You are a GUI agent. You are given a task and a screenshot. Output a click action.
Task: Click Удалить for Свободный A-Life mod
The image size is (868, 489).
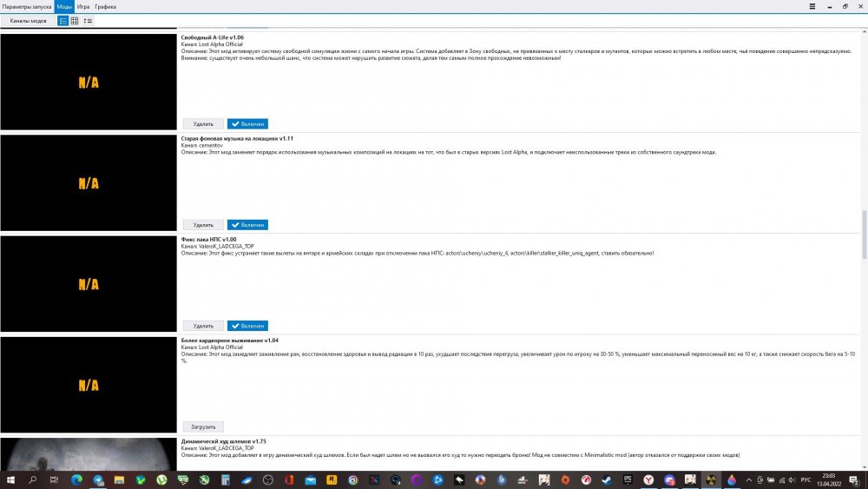coord(203,124)
